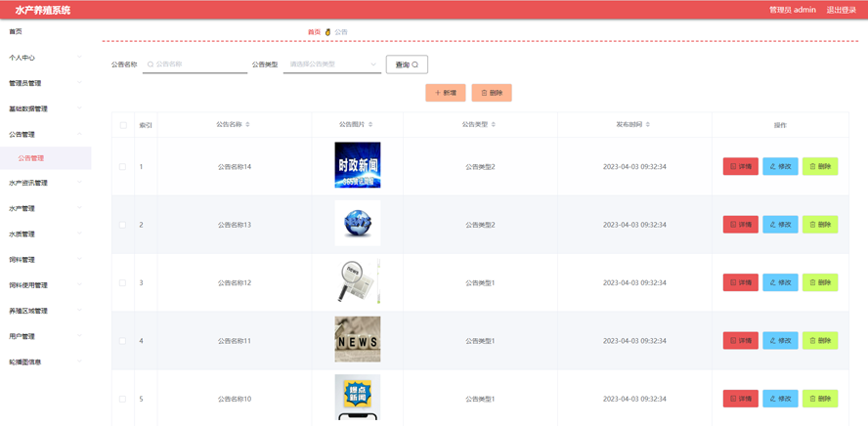
Task: Open the globe thumbnail of 公告名称13
Action: 358,223
